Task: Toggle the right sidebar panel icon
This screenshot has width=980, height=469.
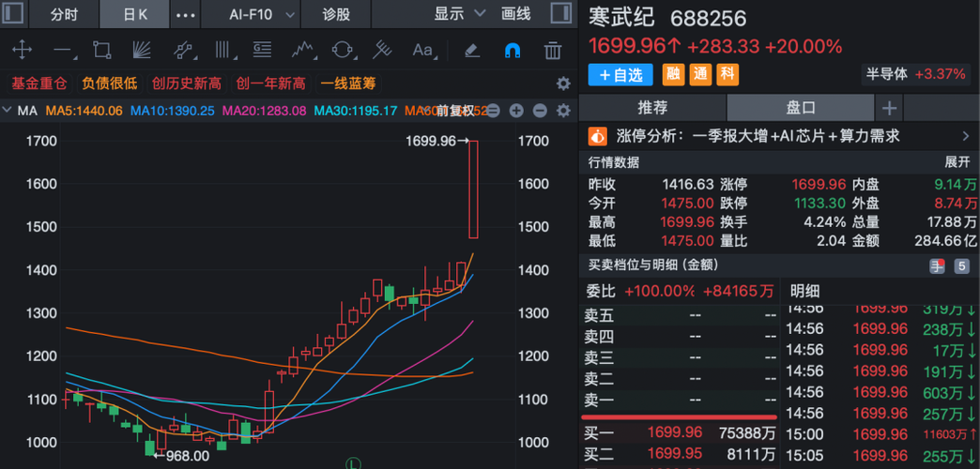Action: pos(560,14)
